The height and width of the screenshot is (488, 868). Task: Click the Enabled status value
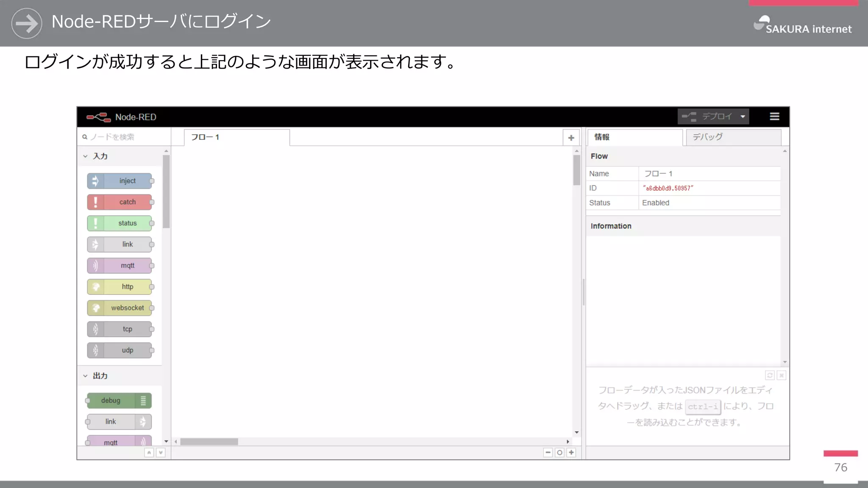(x=656, y=203)
